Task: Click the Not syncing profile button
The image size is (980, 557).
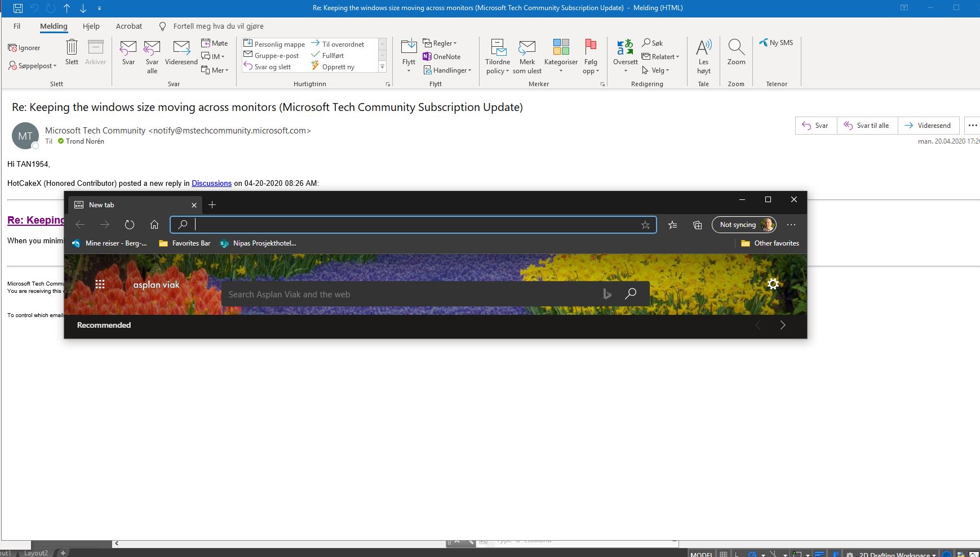Action: [744, 225]
